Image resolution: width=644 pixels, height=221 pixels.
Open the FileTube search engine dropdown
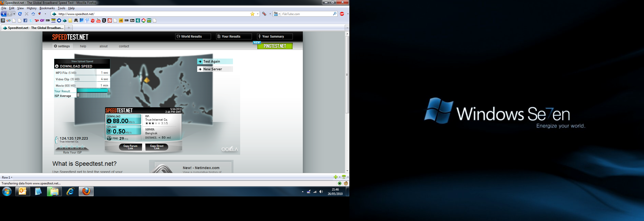point(277,14)
